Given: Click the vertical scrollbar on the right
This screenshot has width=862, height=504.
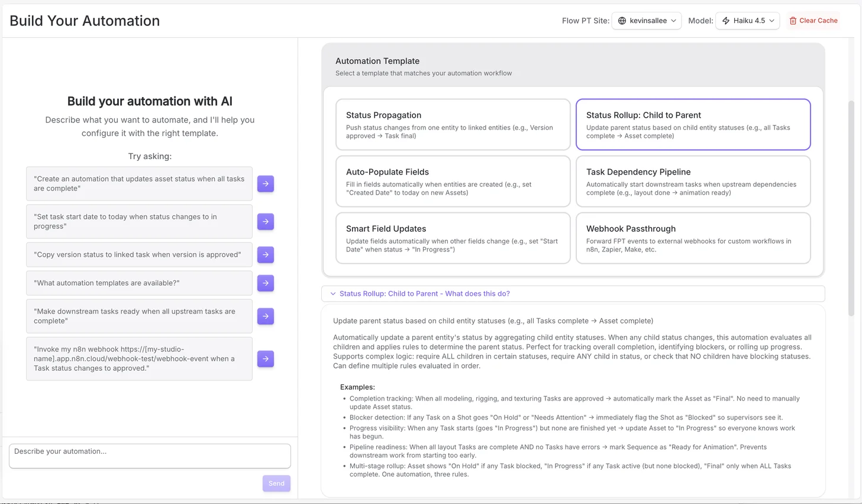Looking at the screenshot, I should tap(851, 177).
